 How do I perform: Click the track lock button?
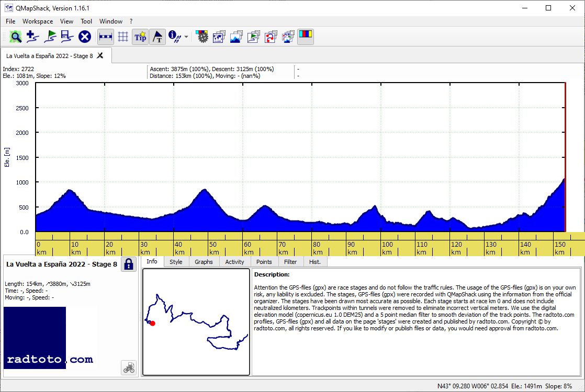[x=129, y=264]
